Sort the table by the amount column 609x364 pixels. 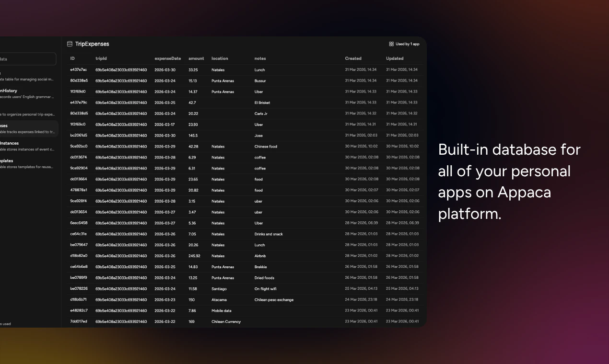pos(196,58)
